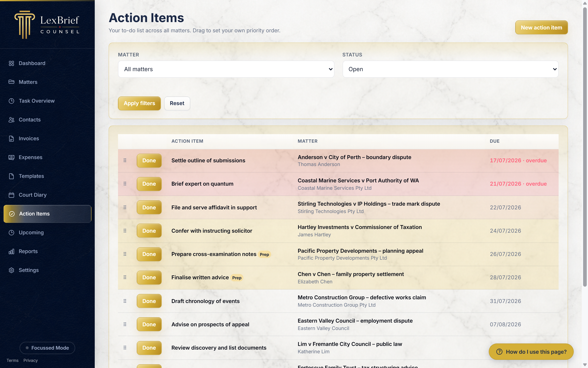Viewport: 588px width, 368px height.
Task: Go to Matters in sidebar
Action: click(47, 82)
